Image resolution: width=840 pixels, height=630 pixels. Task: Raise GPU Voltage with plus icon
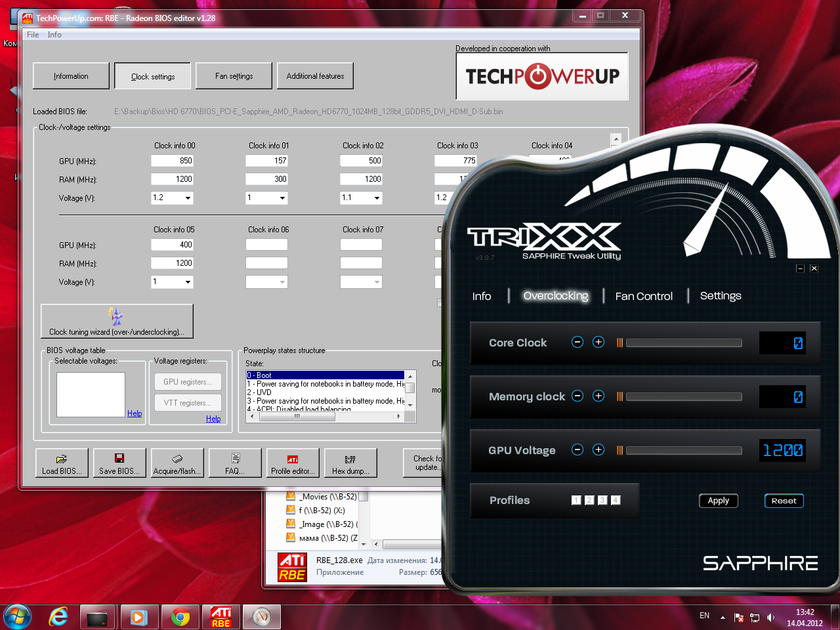pyautogui.click(x=598, y=450)
